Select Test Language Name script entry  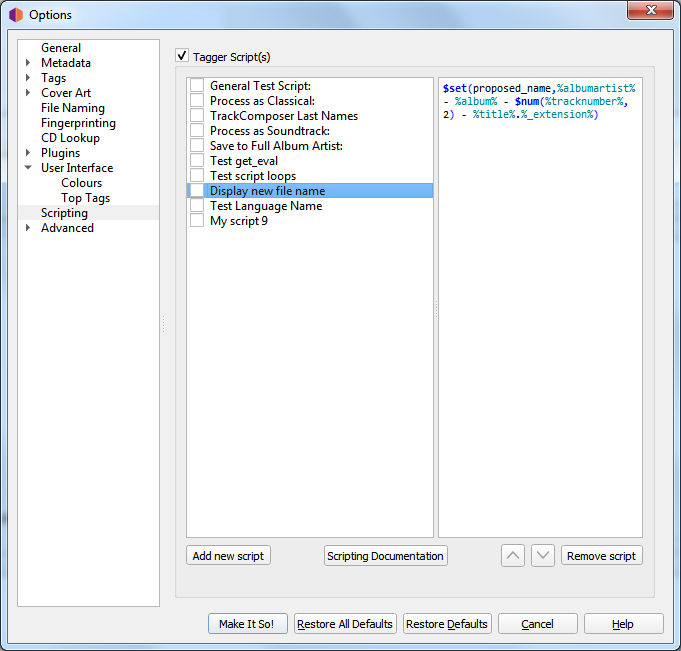265,206
